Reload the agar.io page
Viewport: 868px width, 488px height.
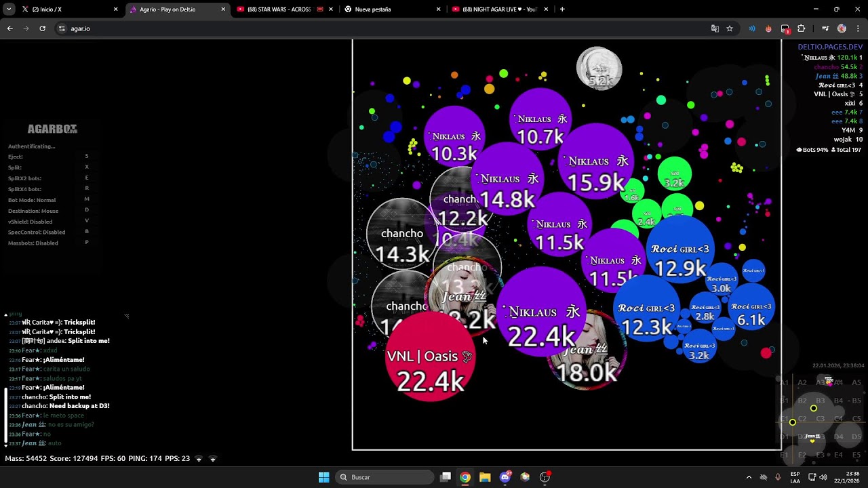point(42,28)
